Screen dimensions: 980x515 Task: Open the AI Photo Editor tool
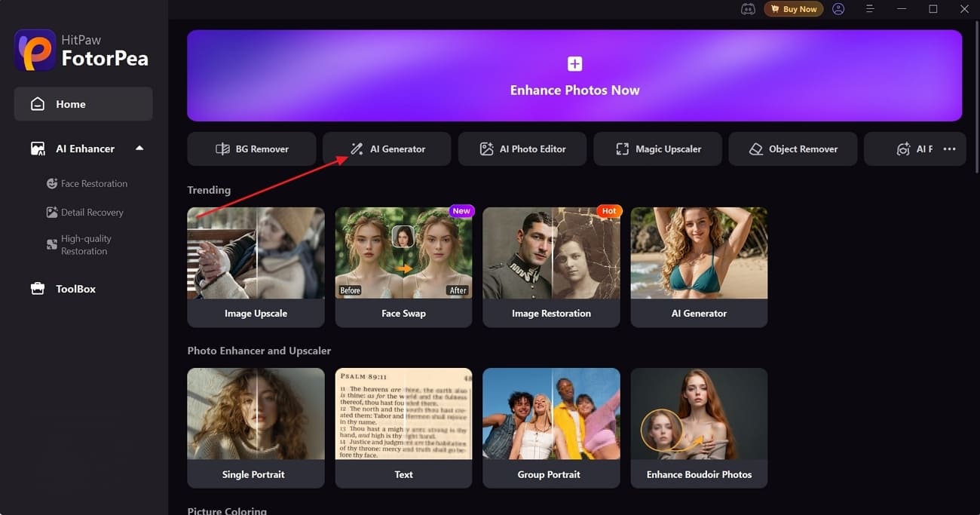coord(522,149)
